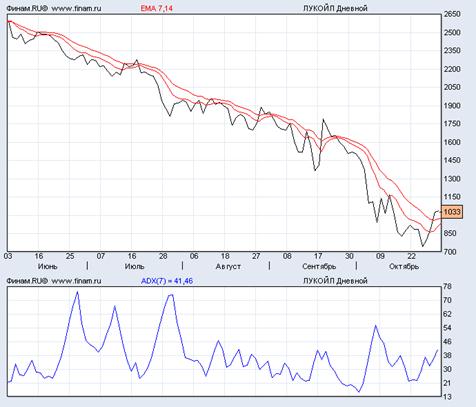The width and height of the screenshot is (476, 407).
Task: Click the Сентябрь month label
Action: (319, 266)
